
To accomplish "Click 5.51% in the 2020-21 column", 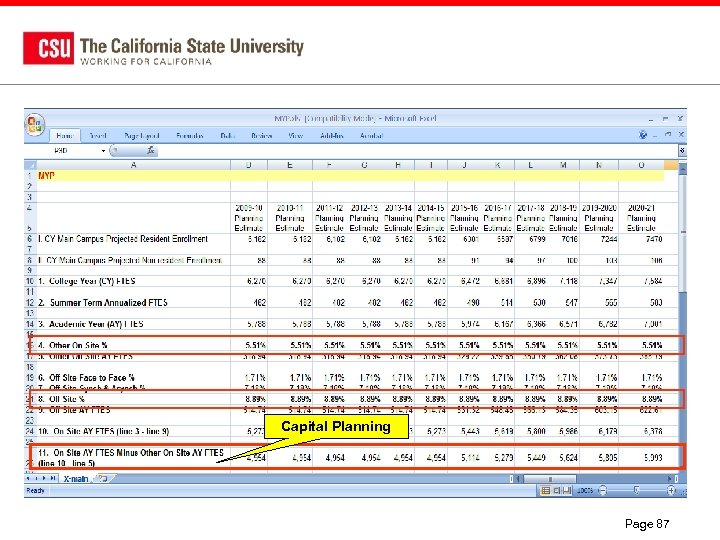I will (x=652, y=345).
